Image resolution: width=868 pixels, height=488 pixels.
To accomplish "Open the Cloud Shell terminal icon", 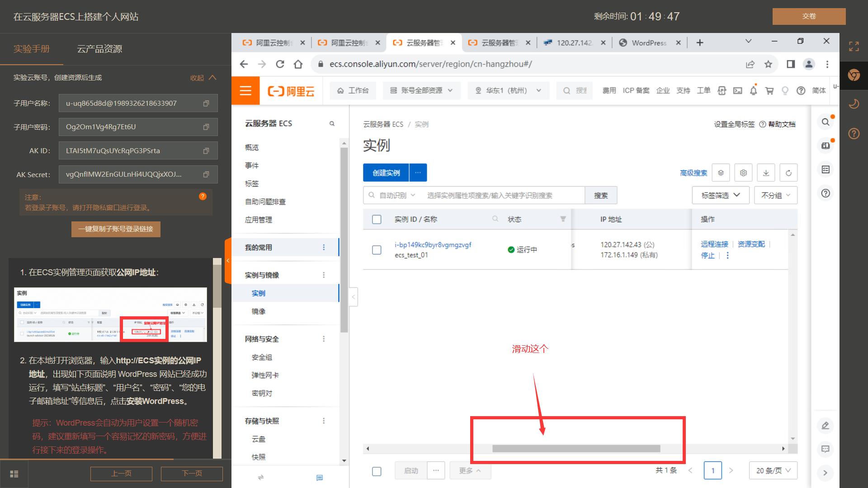I will [x=737, y=91].
